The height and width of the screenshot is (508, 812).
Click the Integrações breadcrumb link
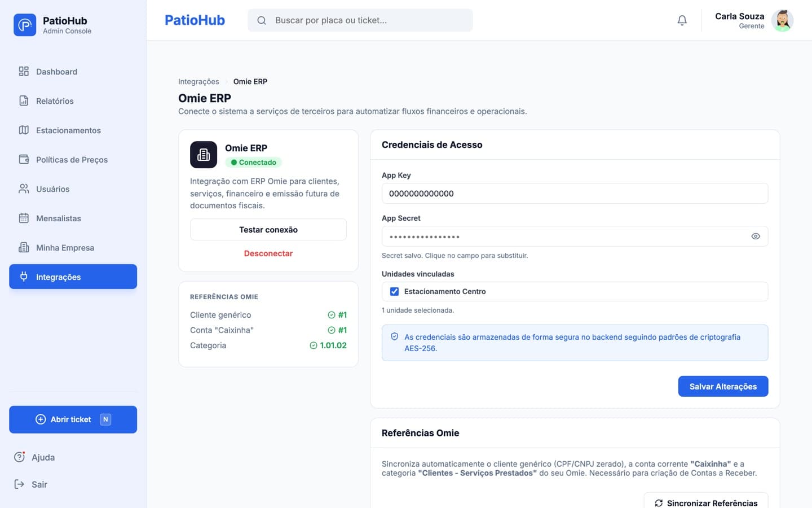[x=198, y=82]
